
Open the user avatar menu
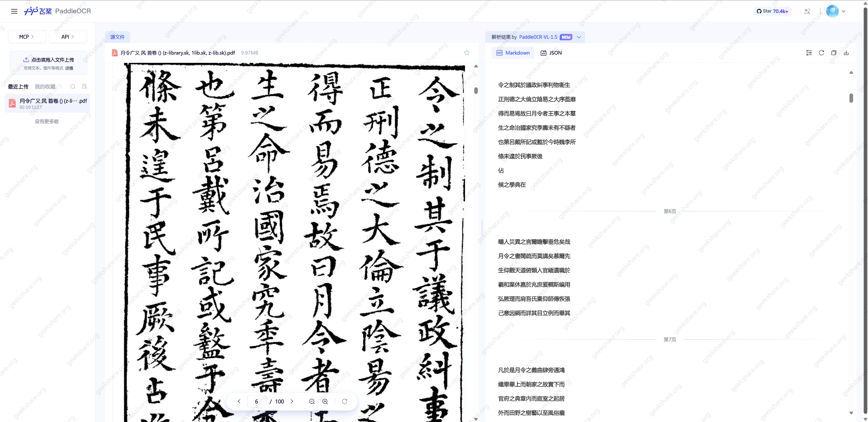click(832, 11)
